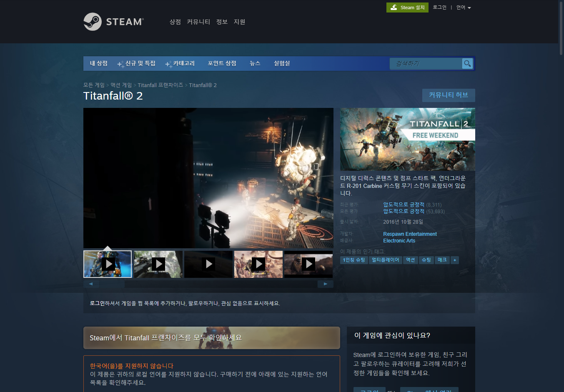Viewport: 564px width, 392px height.
Task: Click the 로그인 link in top bar
Action: click(439, 7)
